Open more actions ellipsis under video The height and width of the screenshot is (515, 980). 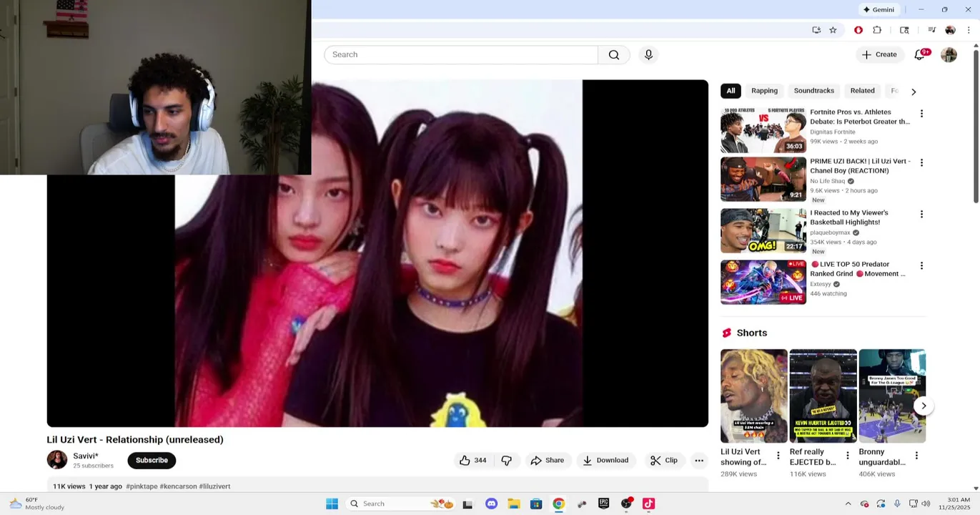coord(699,461)
